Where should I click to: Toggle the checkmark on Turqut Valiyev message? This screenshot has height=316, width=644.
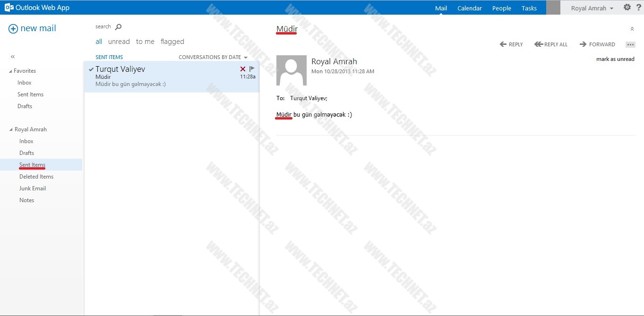tap(91, 69)
